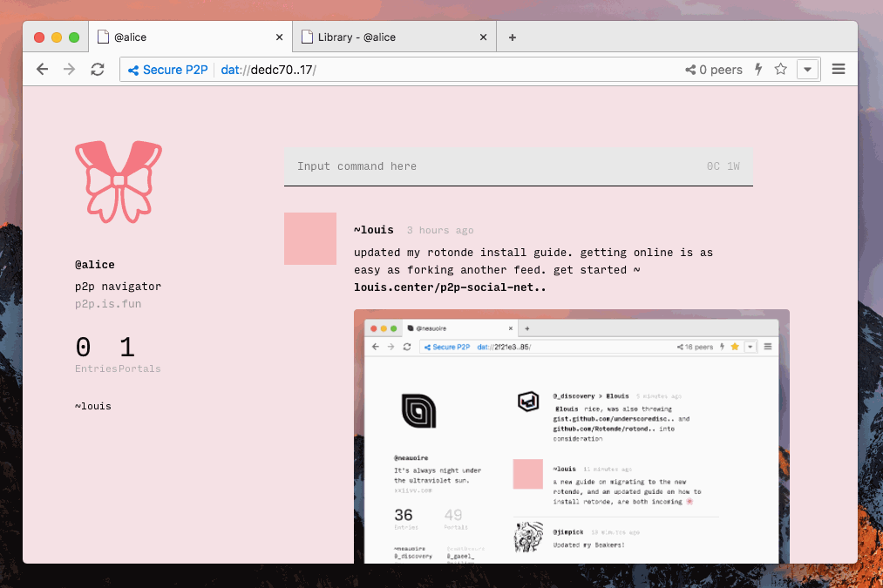Close the @alice tab
Screen dimensions: 883x588
pyautogui.click(x=279, y=37)
